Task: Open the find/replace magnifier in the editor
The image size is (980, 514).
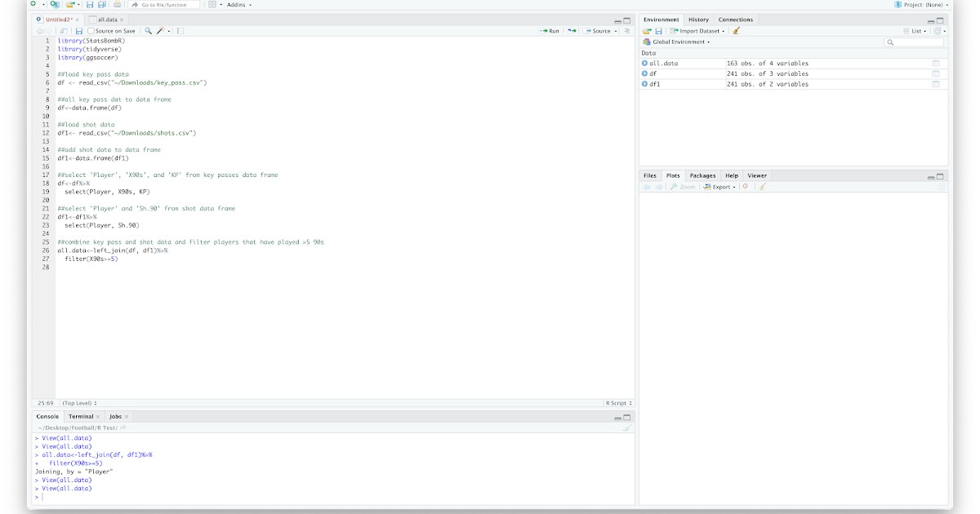Action: [148, 30]
